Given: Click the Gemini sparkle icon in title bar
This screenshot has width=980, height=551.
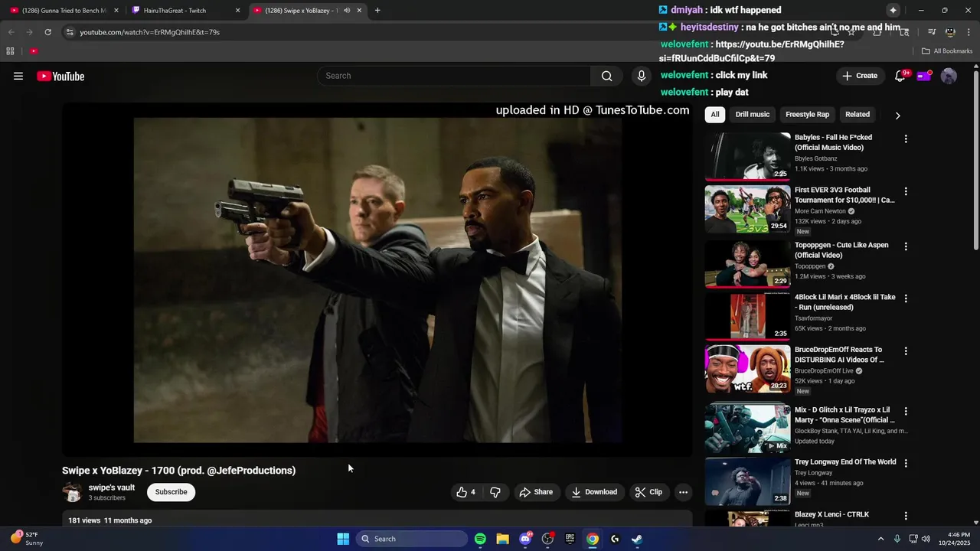Looking at the screenshot, I should (893, 10).
